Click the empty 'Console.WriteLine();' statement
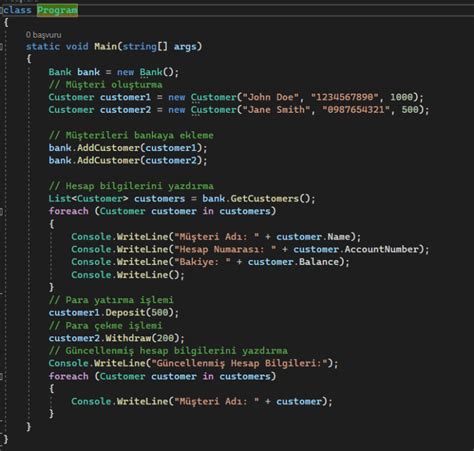Viewport: 474px width, 451px height. pyautogui.click(x=128, y=275)
